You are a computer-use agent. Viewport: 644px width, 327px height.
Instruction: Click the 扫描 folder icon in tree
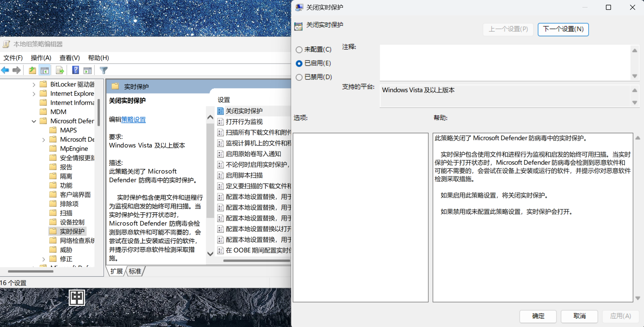(x=53, y=213)
